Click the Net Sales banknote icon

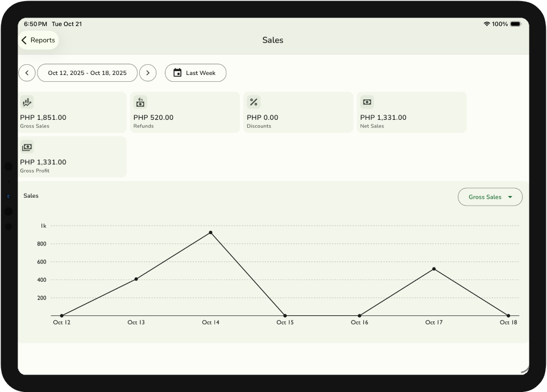click(367, 102)
